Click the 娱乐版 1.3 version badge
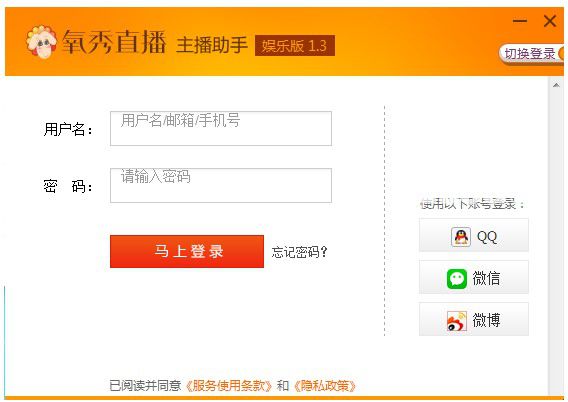This screenshot has height=402, width=568. point(295,46)
